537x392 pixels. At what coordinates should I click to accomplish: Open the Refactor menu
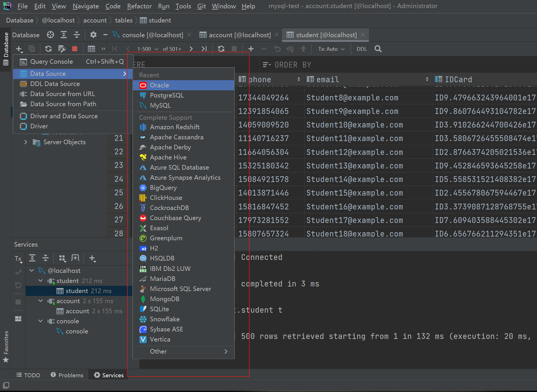[x=139, y=6]
